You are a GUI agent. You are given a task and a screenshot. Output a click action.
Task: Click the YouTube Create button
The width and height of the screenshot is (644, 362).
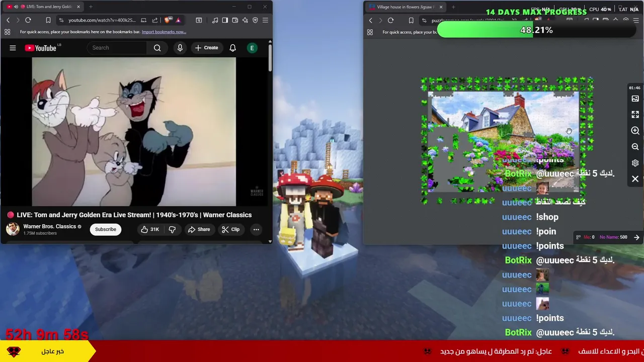click(206, 48)
